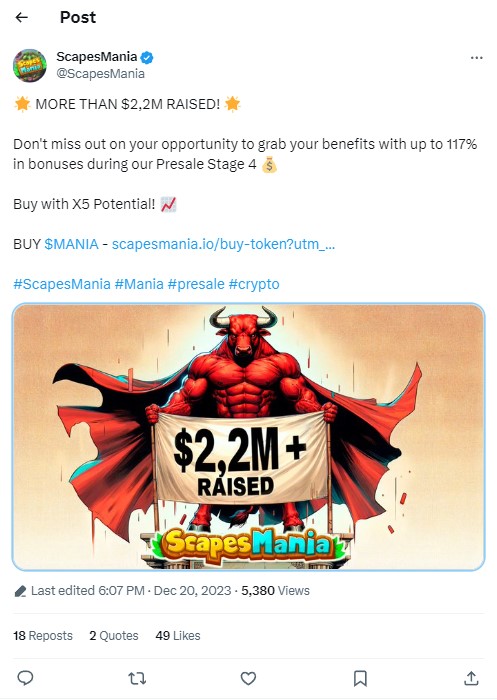
Task: Show the 2 Quotes list
Action: 113,635
